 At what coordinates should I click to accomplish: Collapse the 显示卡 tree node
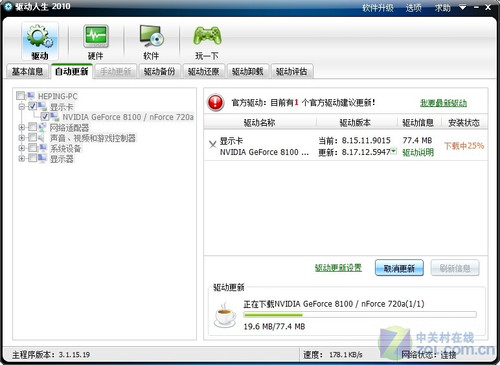point(22,107)
